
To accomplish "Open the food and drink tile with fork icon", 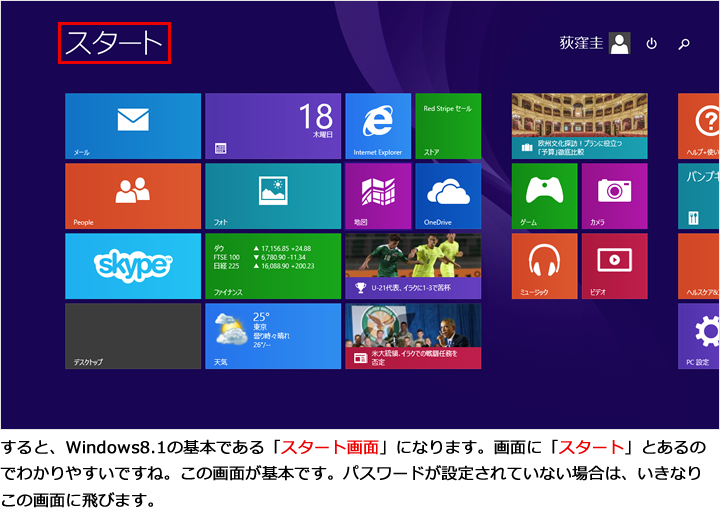I will pyautogui.click(x=699, y=196).
